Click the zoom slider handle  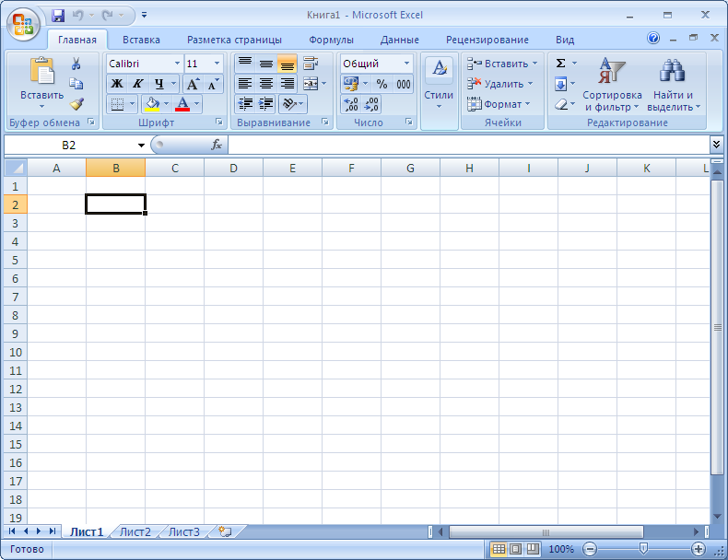(x=643, y=549)
